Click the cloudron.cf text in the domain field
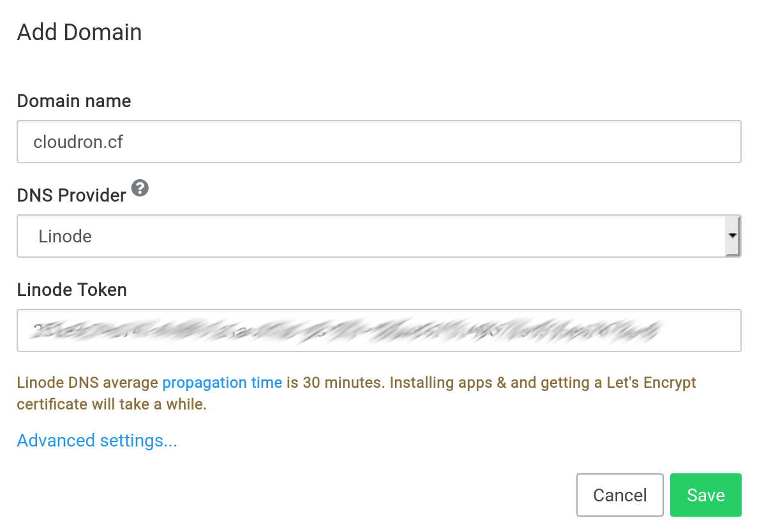 (78, 142)
